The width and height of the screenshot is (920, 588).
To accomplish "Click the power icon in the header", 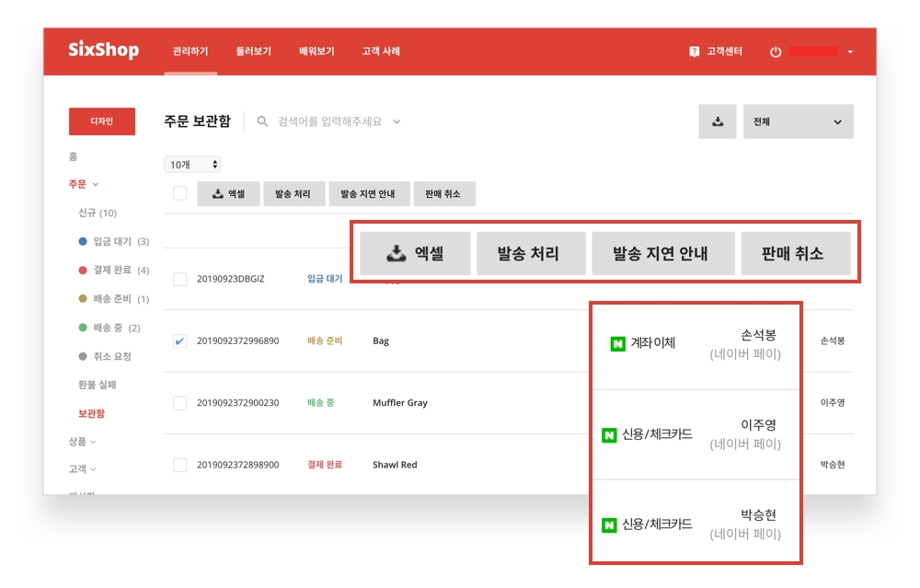I will (x=776, y=52).
